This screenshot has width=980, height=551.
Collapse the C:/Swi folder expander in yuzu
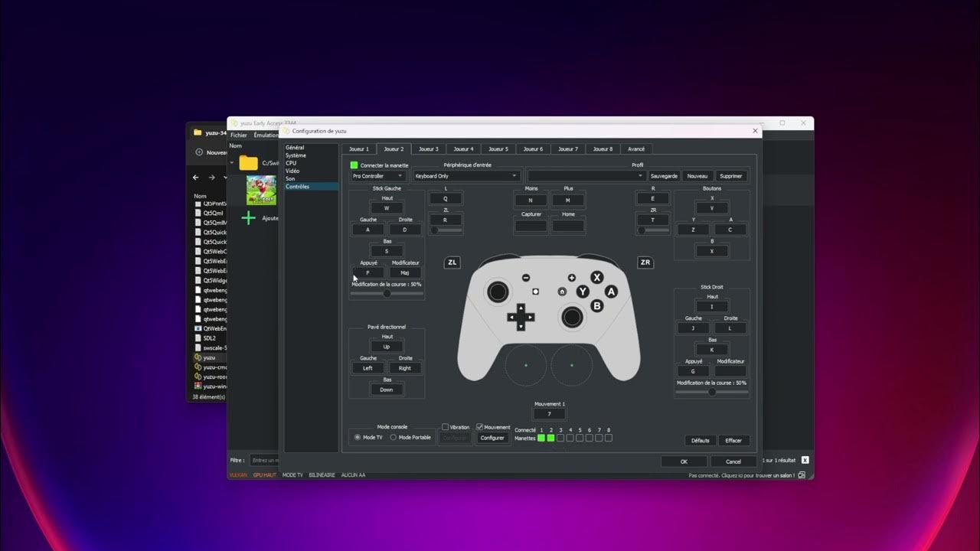232,163
